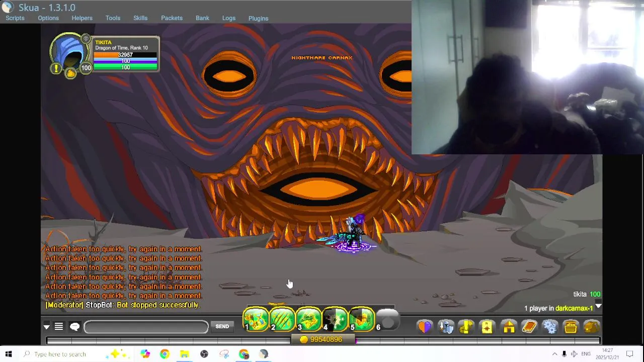This screenshot has width=644, height=362.
Task: Click the darkcarnax-1 room name link
Action: coord(574,308)
